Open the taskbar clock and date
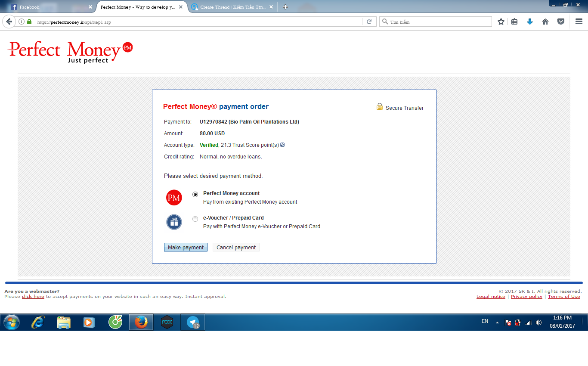The width and height of the screenshot is (588, 366). pyautogui.click(x=562, y=322)
